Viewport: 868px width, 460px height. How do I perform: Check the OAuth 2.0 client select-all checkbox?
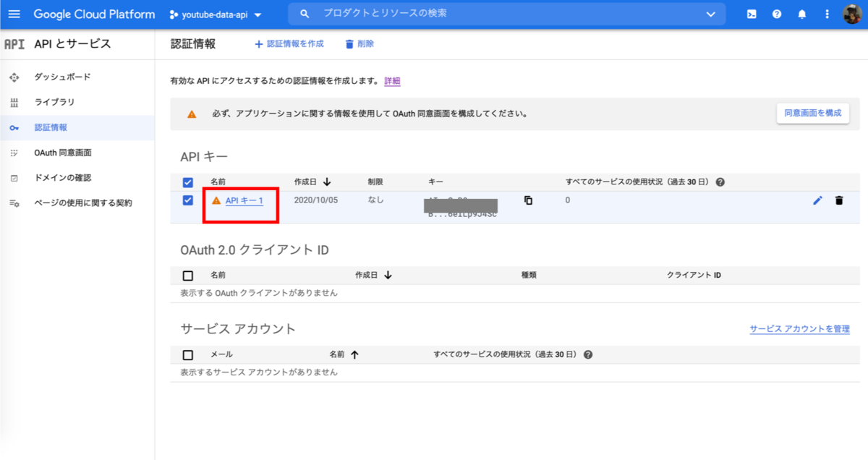(187, 274)
